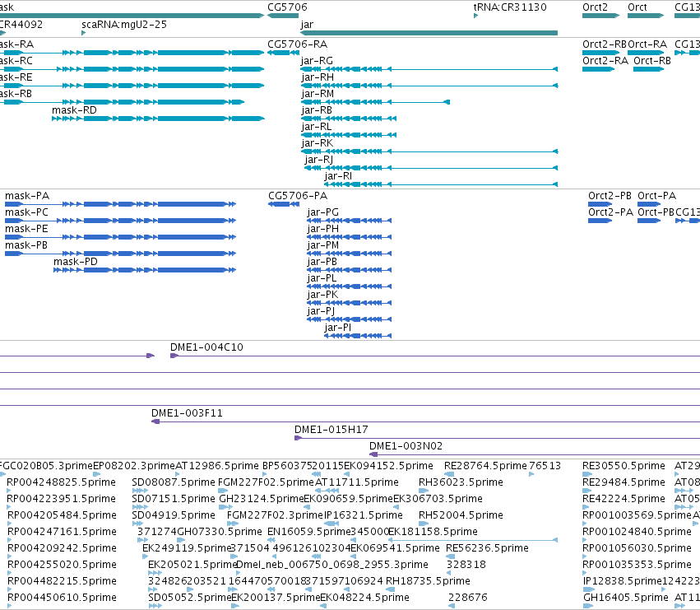Click the Orct2-RA transcript label
Image resolution: width=700 pixels, height=610 pixels.
605,61
